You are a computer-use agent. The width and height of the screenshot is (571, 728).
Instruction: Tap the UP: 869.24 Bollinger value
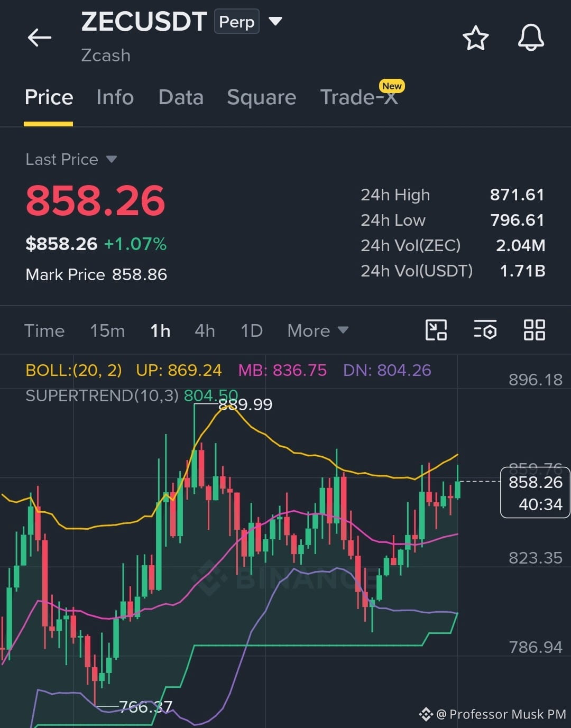click(179, 370)
